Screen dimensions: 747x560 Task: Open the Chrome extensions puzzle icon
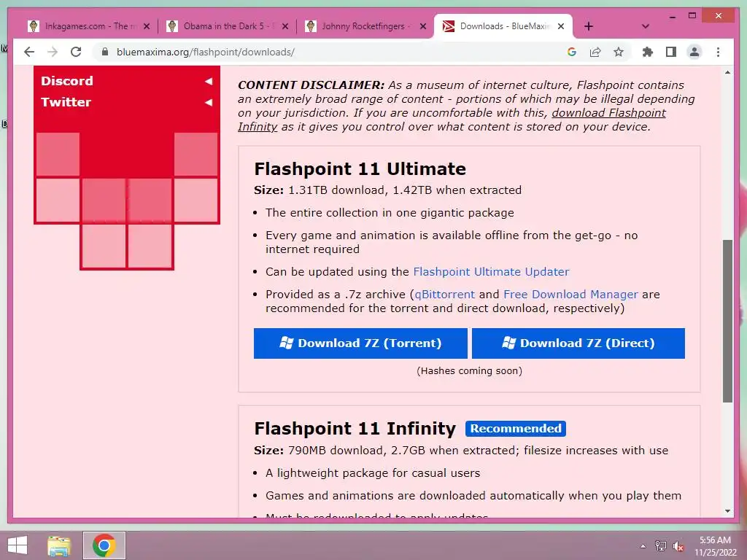click(648, 52)
